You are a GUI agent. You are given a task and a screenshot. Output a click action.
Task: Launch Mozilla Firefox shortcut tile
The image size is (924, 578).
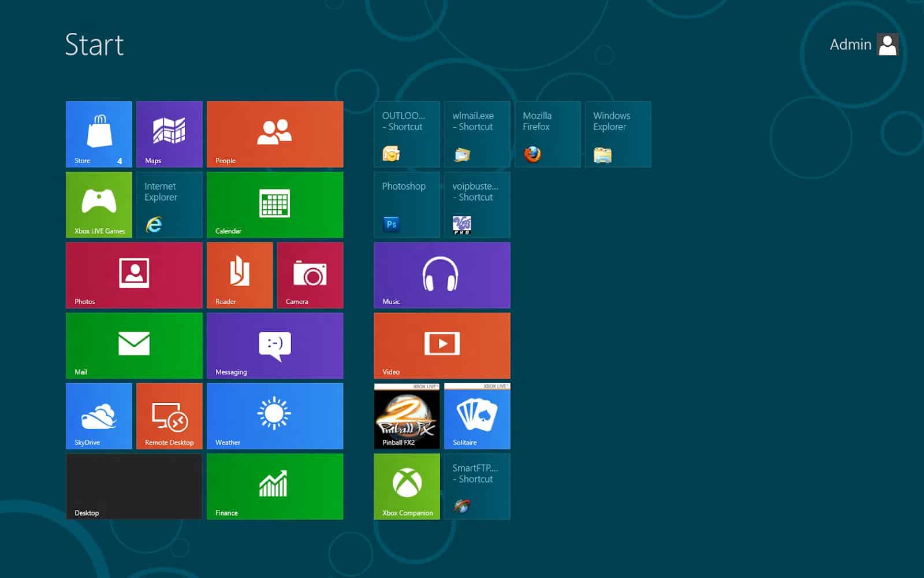point(547,134)
